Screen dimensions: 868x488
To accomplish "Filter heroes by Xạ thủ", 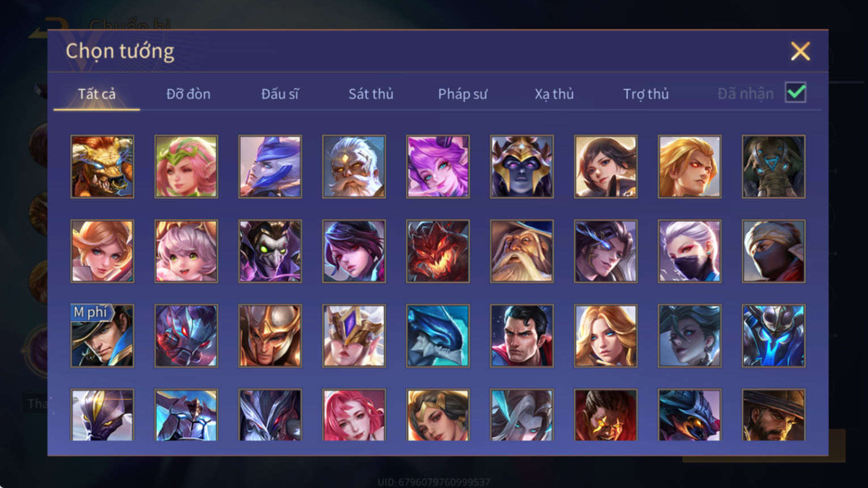I will click(554, 93).
